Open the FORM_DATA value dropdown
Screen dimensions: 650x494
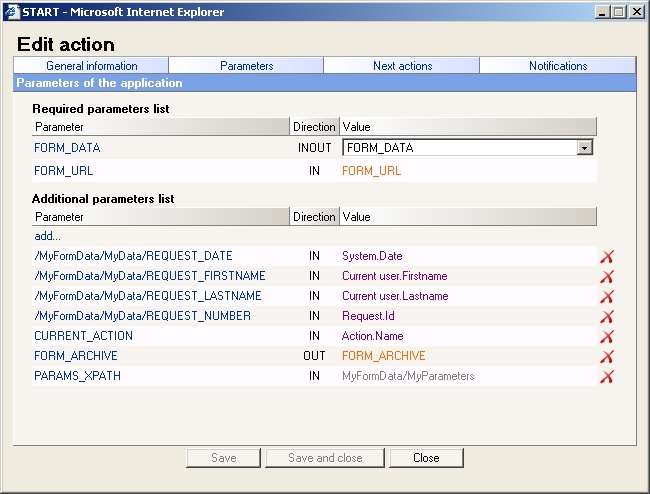[584, 148]
